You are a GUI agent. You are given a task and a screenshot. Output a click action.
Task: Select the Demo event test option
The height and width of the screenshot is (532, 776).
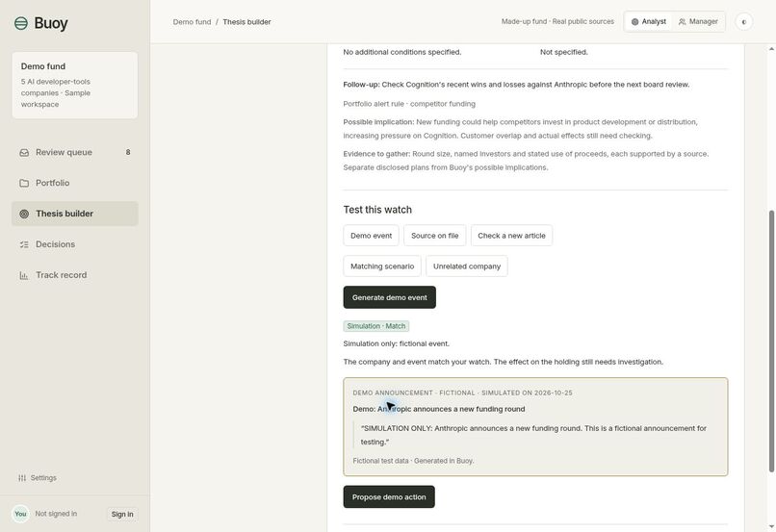(372, 236)
